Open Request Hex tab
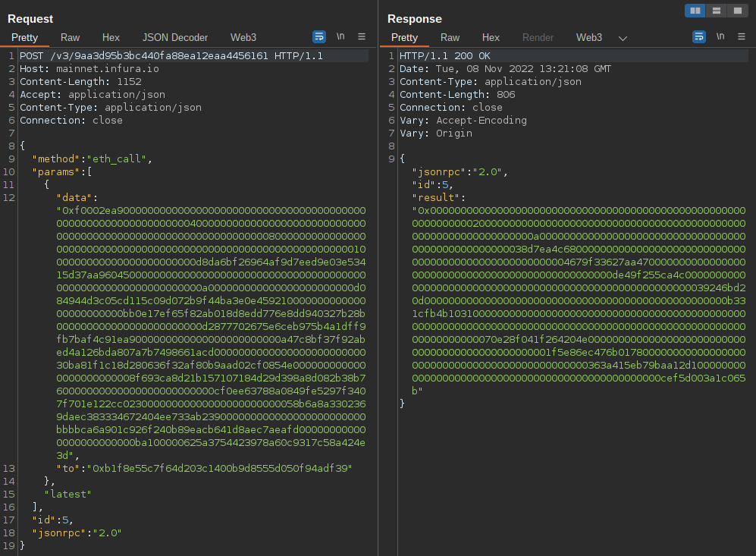 point(111,38)
